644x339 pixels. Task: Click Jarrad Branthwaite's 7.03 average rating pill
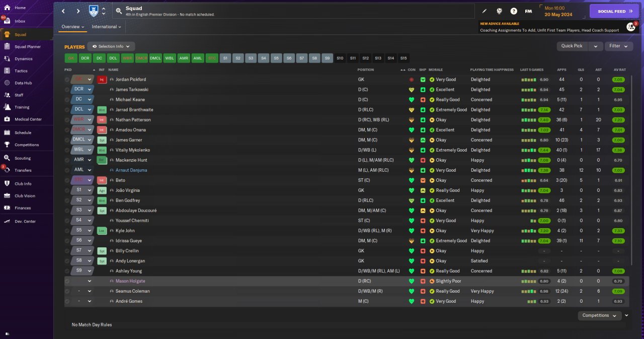pyautogui.click(x=619, y=110)
